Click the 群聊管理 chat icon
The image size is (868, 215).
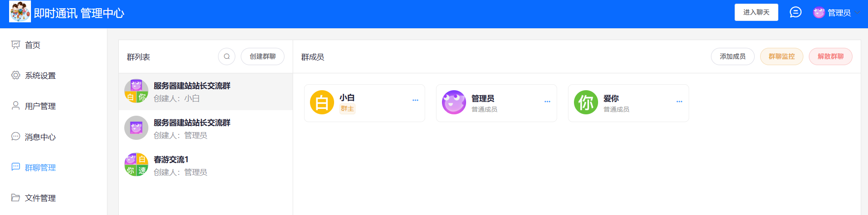click(16, 167)
